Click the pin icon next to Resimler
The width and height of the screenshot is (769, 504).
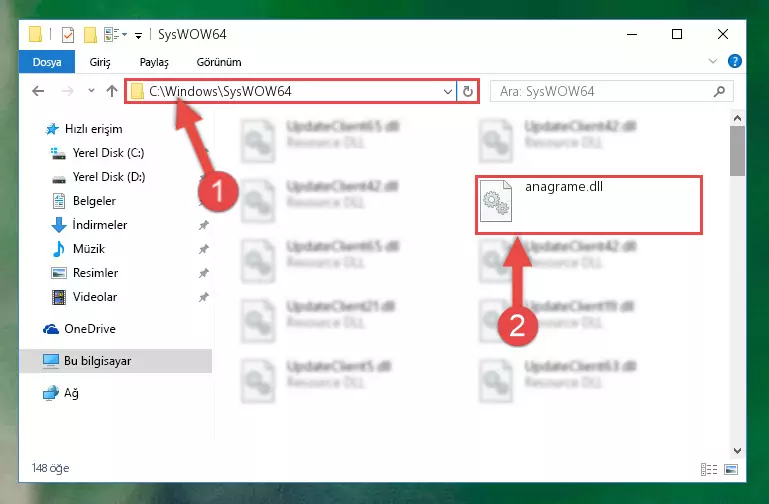[x=204, y=273]
